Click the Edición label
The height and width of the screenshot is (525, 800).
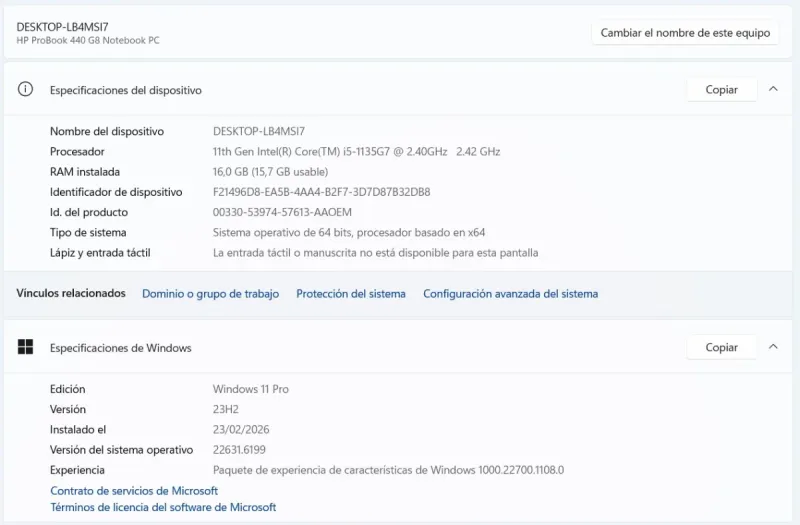point(67,389)
